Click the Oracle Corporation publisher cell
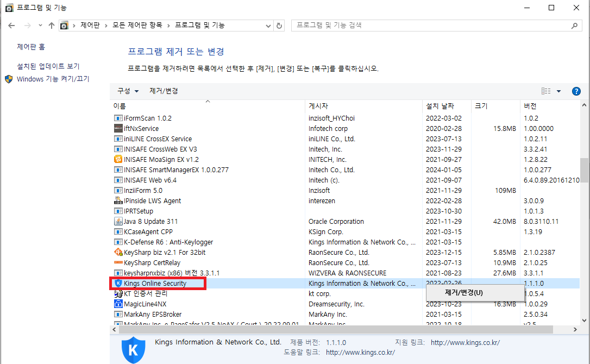Image resolution: width=590 pixels, height=364 pixels. [336, 221]
